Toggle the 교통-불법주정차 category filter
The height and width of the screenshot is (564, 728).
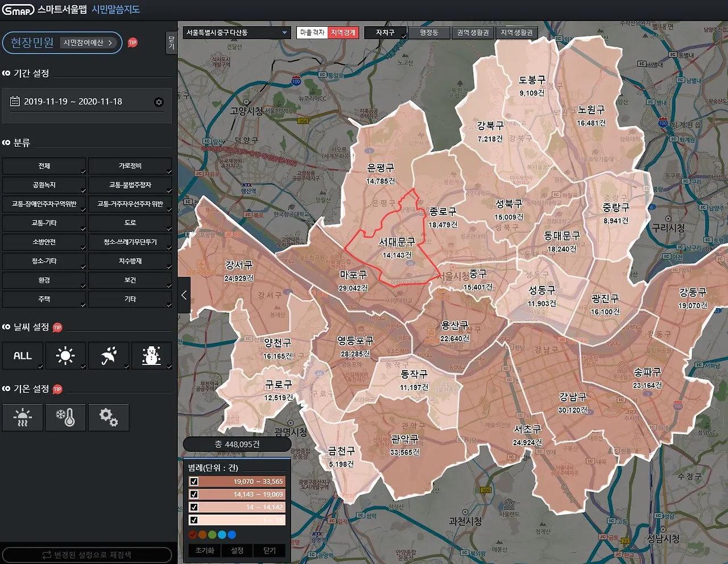[130, 185]
